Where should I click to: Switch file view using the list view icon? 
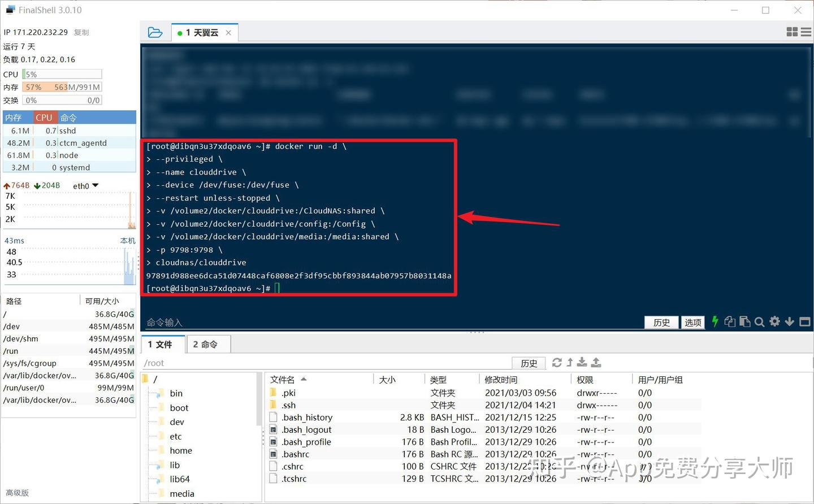pyautogui.click(x=806, y=32)
